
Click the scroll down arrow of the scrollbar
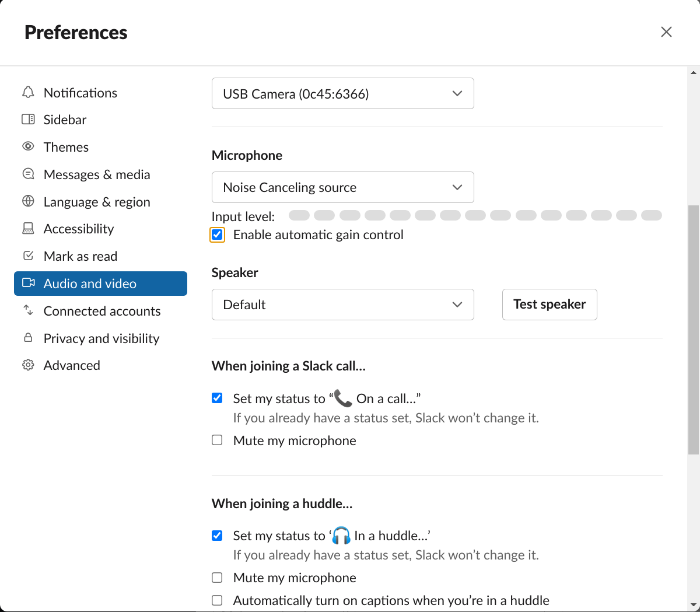pos(694,605)
